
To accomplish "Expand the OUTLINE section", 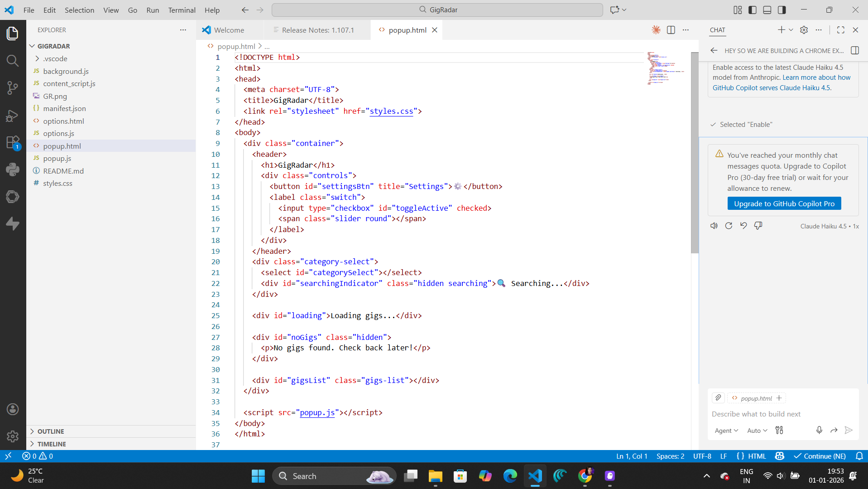I will click(x=51, y=431).
